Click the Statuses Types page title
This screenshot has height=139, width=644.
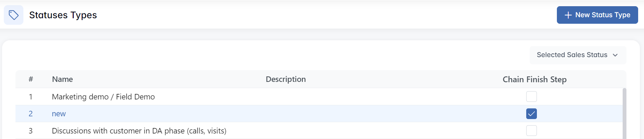coord(63,15)
